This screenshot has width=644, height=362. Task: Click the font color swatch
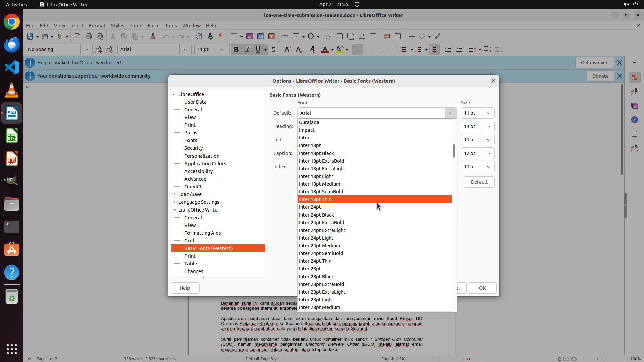[x=325, y=50]
